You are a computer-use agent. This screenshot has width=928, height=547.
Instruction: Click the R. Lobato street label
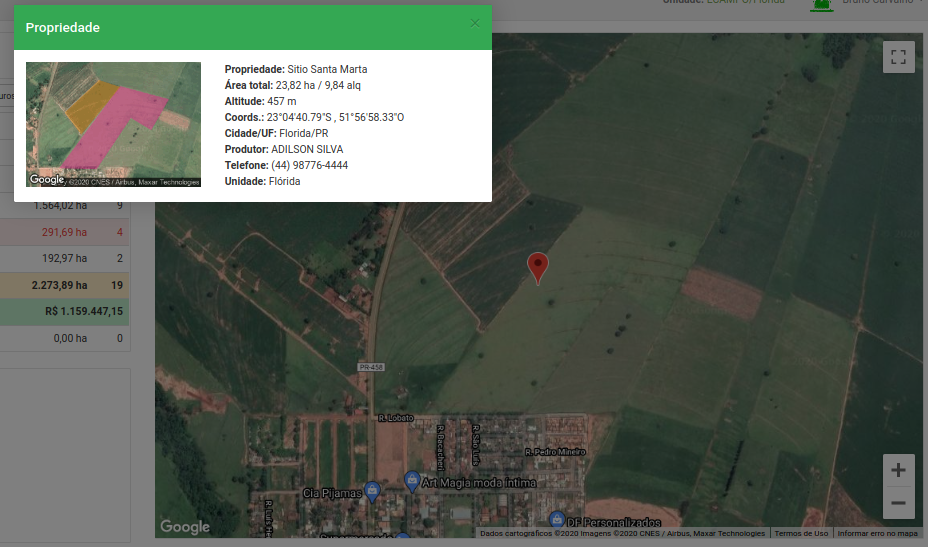(x=396, y=418)
